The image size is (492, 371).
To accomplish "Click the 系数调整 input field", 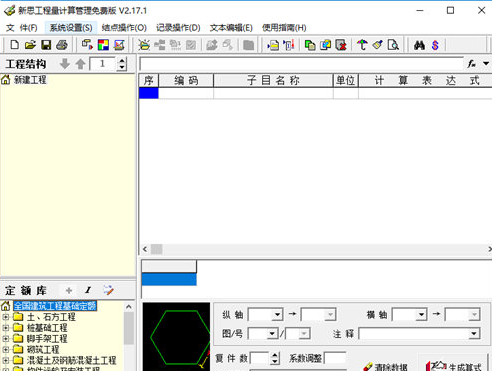I will tap(335, 358).
